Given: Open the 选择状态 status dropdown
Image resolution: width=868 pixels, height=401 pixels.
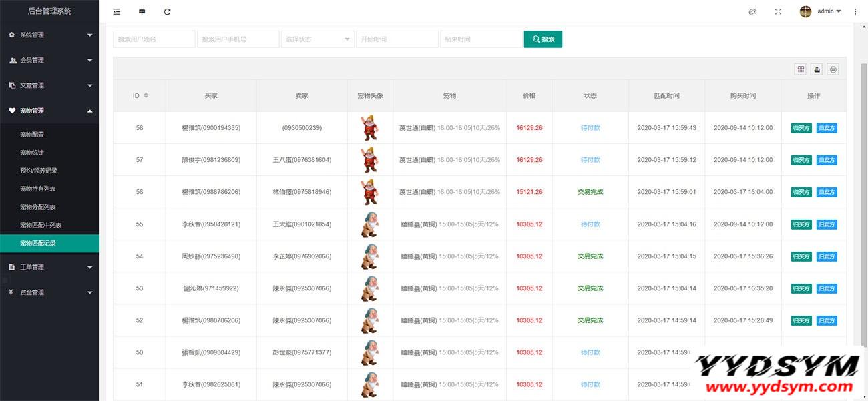Looking at the screenshot, I should 317,39.
